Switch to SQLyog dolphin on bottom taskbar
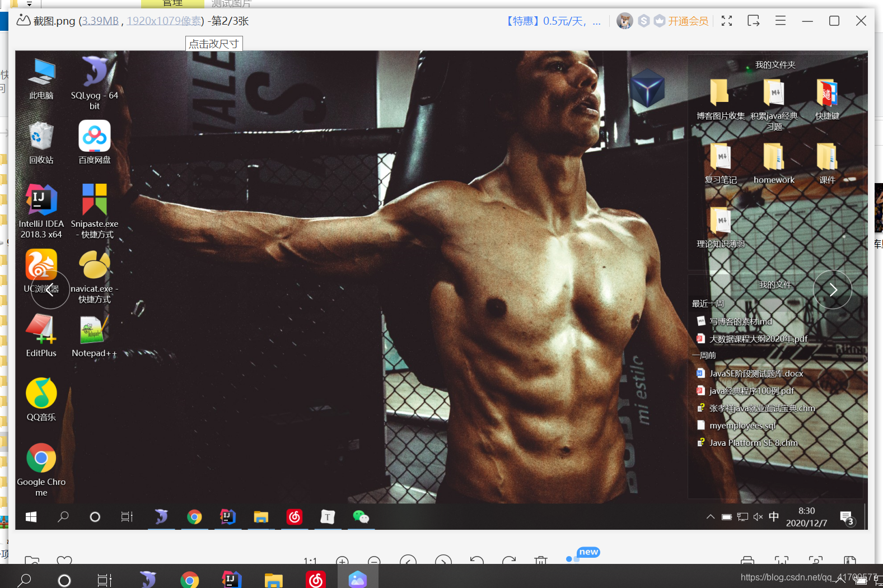 (147, 578)
